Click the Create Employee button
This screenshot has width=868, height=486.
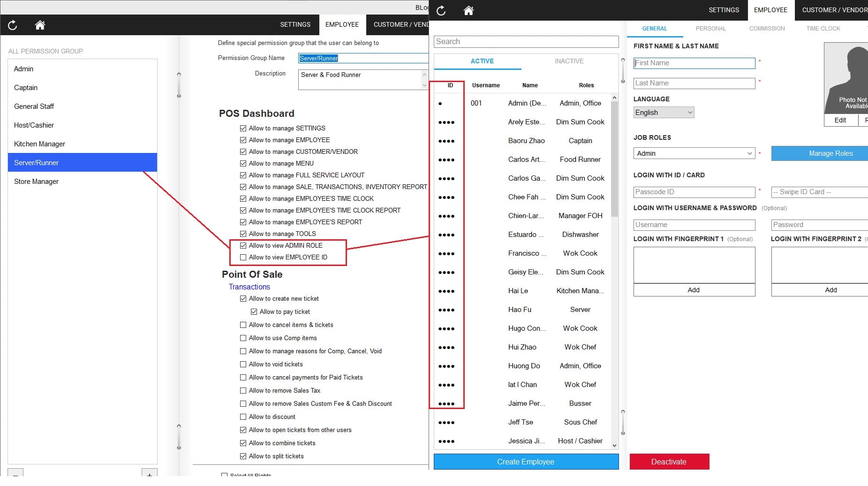point(526,462)
